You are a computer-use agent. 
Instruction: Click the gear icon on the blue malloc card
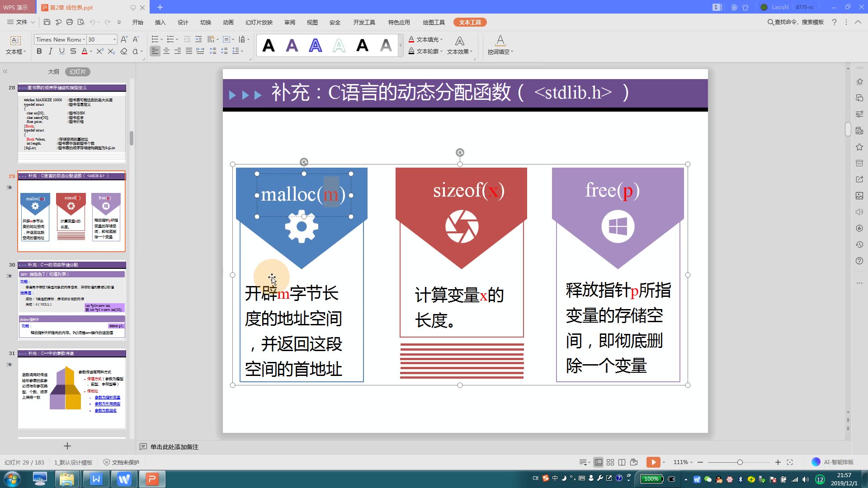[x=302, y=227]
